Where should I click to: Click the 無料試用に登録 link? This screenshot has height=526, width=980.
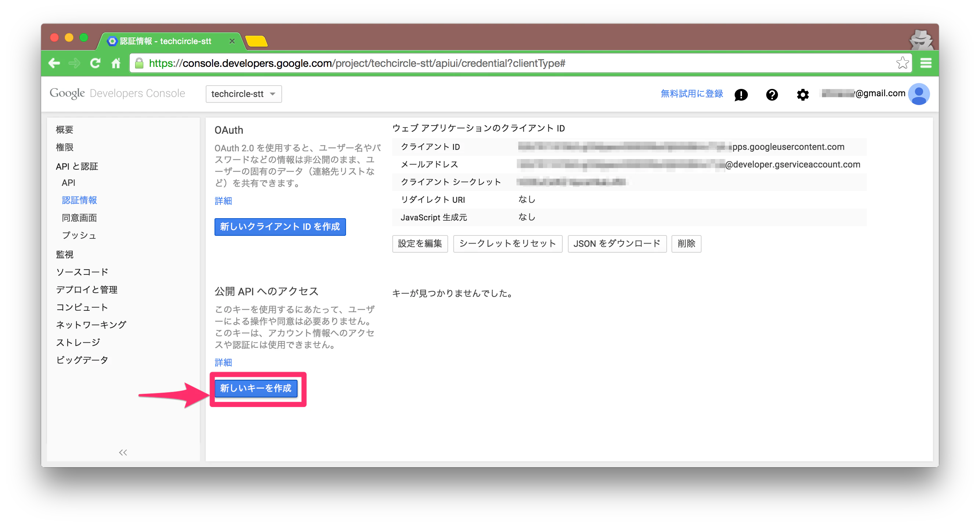pyautogui.click(x=692, y=94)
